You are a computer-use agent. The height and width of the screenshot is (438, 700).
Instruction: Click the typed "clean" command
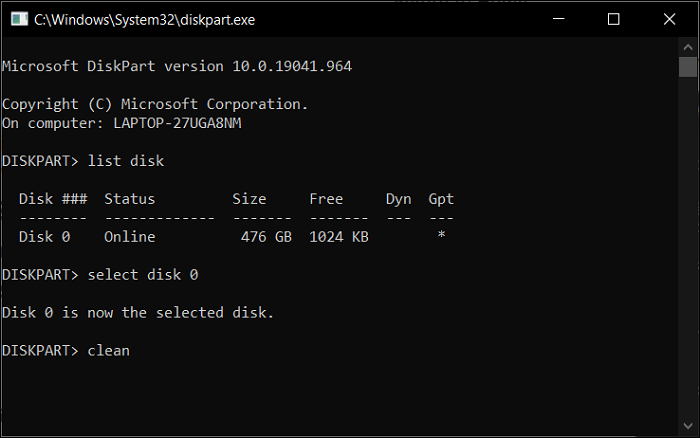(x=109, y=351)
